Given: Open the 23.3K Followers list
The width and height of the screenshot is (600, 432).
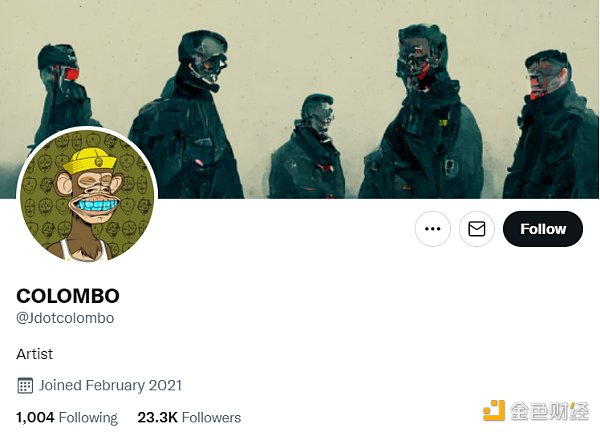Looking at the screenshot, I should pos(189,417).
